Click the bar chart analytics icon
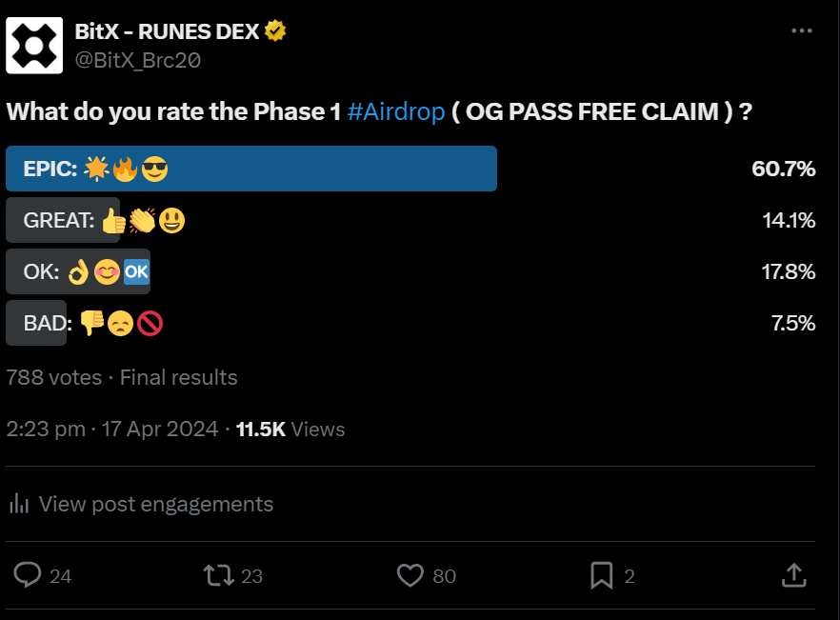Viewport: 840px width, 620px height. (18, 504)
